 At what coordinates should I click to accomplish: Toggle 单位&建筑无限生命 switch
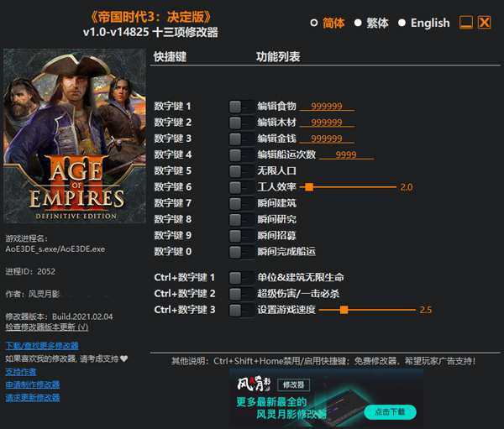(x=241, y=277)
